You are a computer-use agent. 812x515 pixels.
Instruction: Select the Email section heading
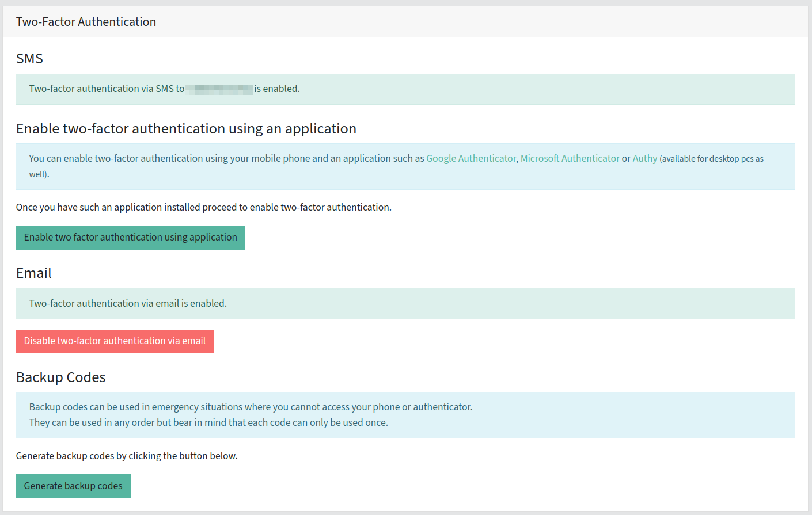[x=33, y=273]
